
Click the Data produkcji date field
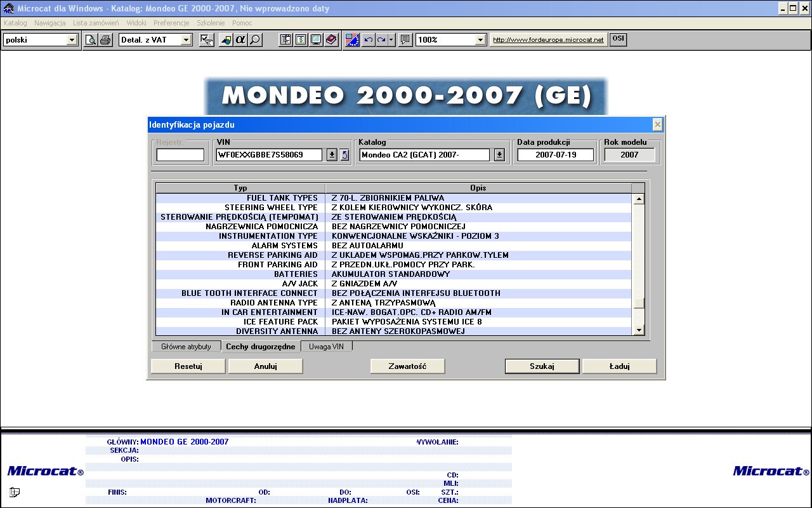pos(555,155)
